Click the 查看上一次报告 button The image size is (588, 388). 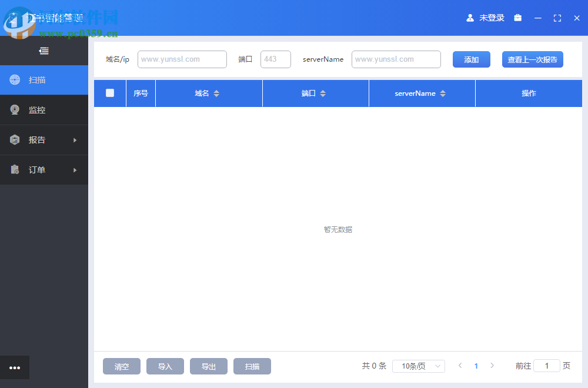(532, 59)
